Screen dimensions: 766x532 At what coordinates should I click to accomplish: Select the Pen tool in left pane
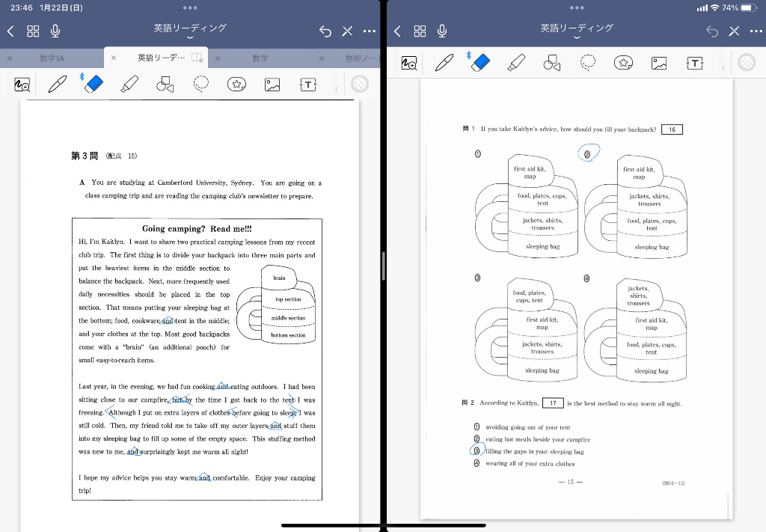coord(58,85)
